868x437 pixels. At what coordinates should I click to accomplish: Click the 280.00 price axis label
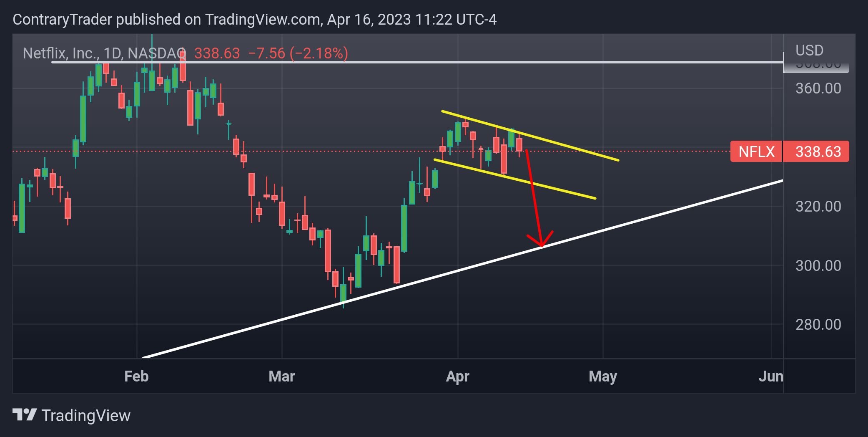click(818, 325)
